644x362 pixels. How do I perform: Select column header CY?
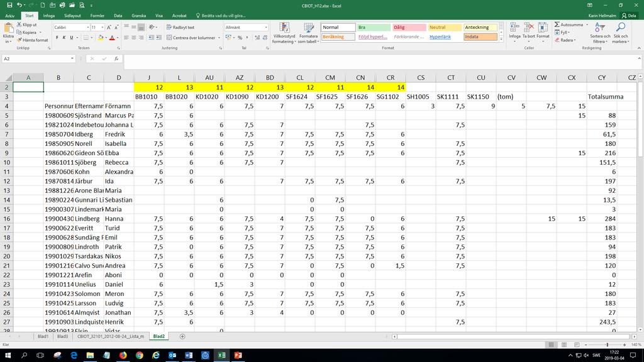(x=602, y=77)
